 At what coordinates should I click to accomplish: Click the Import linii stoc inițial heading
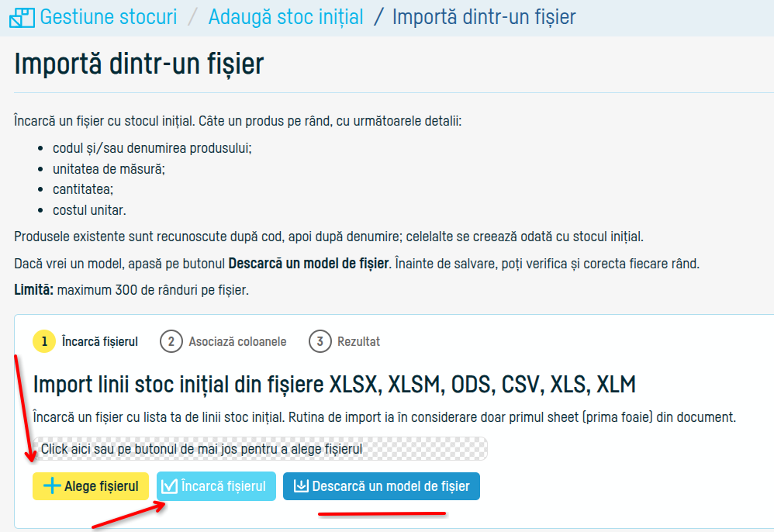[334, 385]
